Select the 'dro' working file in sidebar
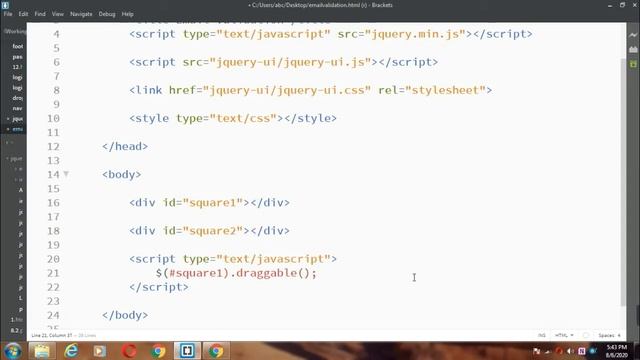Image resolution: width=640 pixels, height=360 pixels. tap(18, 98)
